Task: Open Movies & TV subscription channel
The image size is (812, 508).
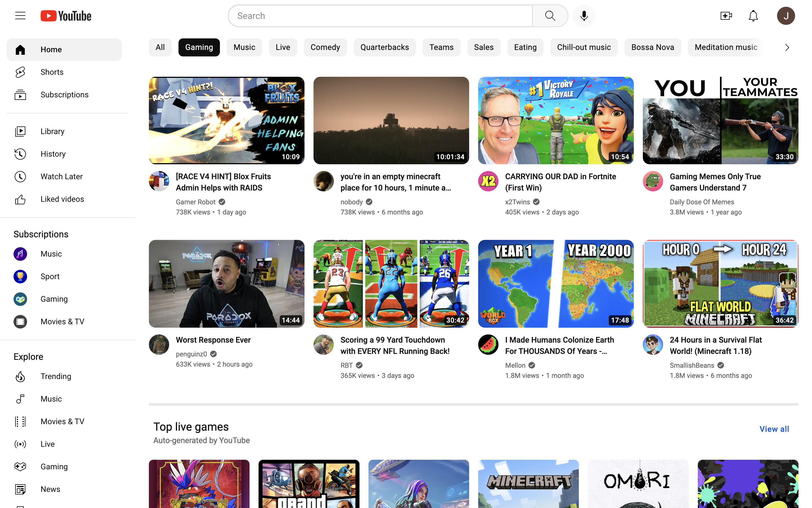Action: [x=64, y=321]
